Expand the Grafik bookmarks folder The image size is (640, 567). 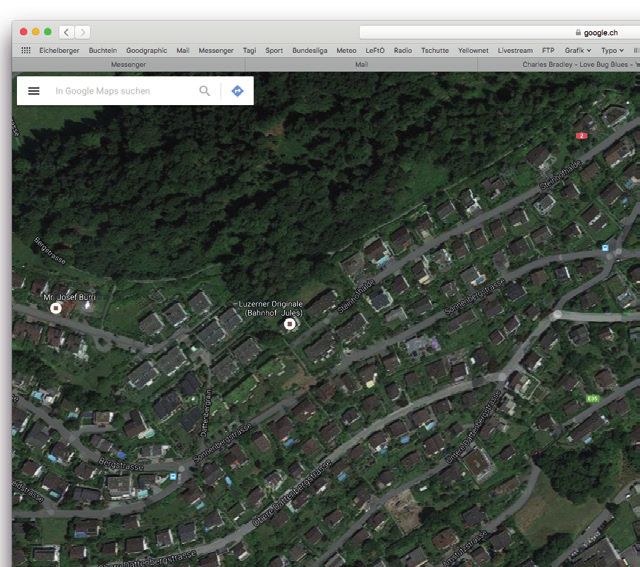tap(577, 50)
